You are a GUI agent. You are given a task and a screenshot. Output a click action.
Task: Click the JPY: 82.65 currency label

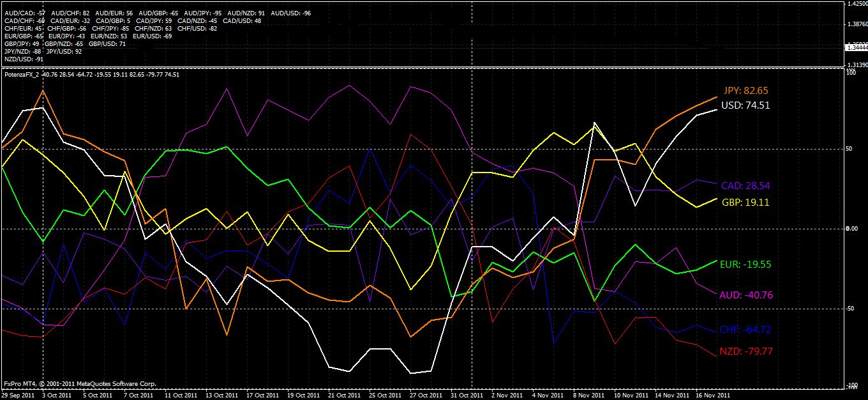(746, 91)
